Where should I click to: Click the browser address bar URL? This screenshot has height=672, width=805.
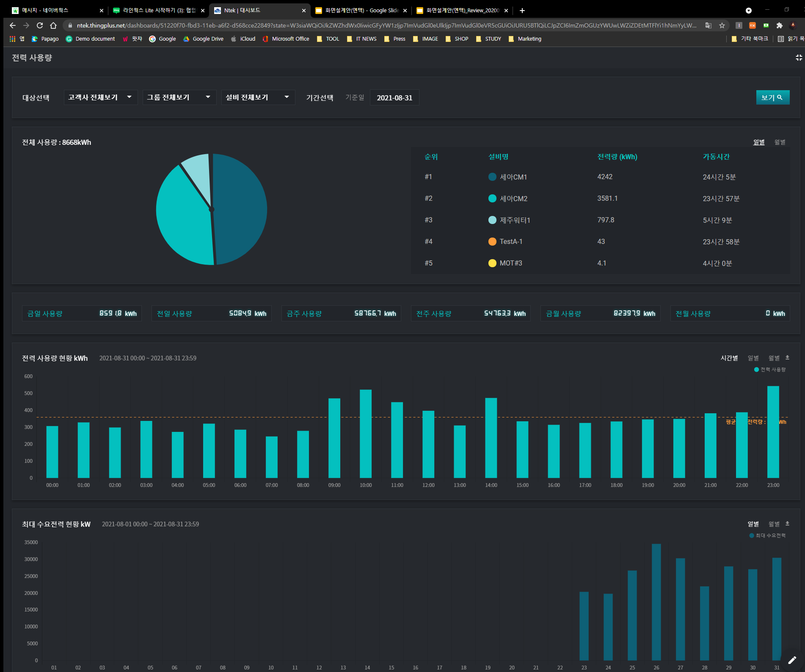tap(386, 25)
